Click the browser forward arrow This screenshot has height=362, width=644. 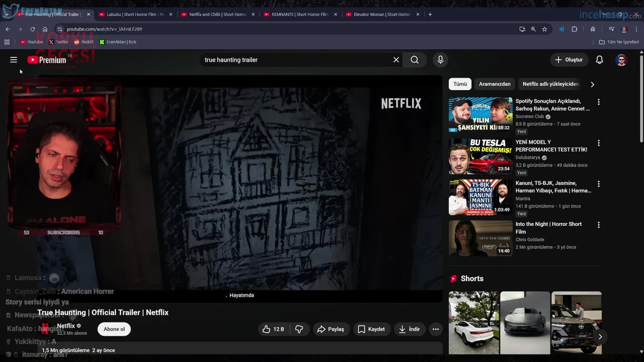[x=20, y=29]
